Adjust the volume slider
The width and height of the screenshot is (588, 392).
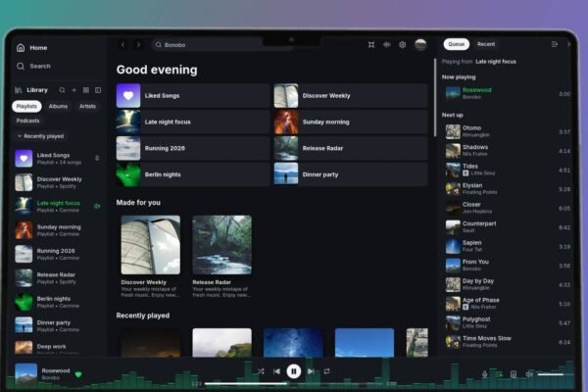click(x=555, y=374)
